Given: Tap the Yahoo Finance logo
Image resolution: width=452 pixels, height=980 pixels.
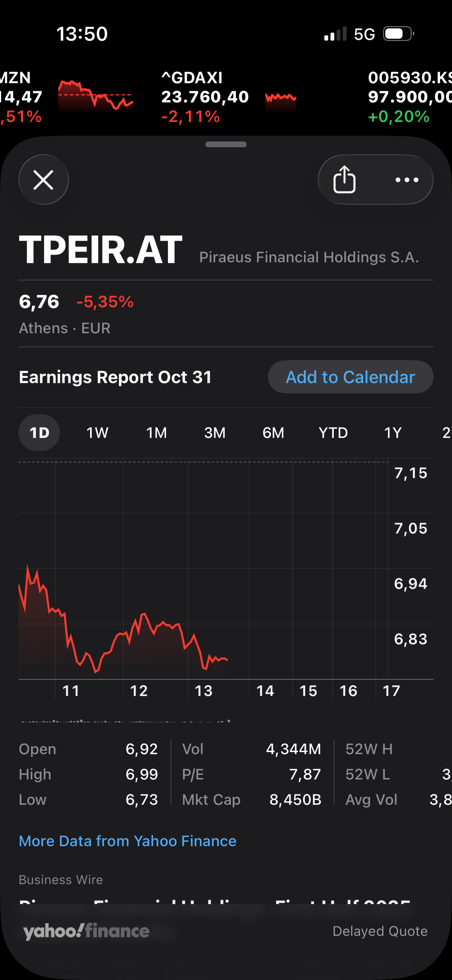Looking at the screenshot, I should click(86, 931).
